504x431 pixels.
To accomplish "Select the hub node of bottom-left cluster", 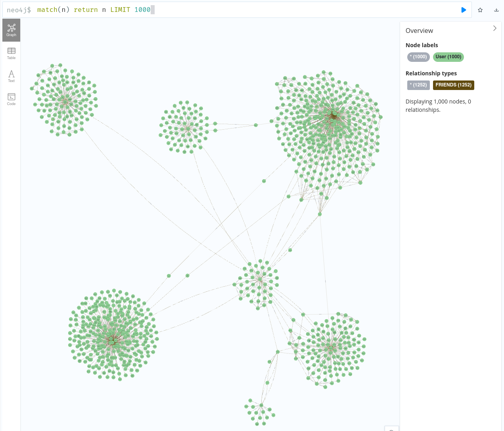I will pyautogui.click(x=113, y=340).
